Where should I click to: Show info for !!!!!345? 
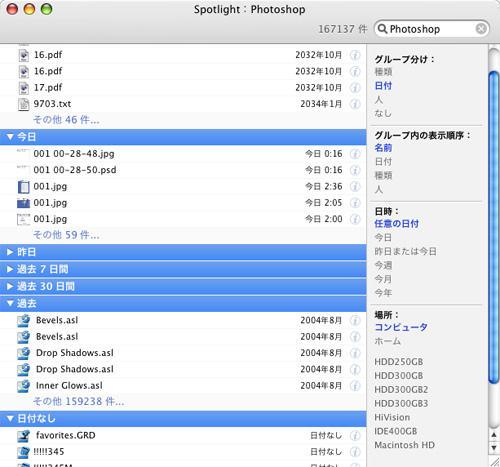coord(355,452)
